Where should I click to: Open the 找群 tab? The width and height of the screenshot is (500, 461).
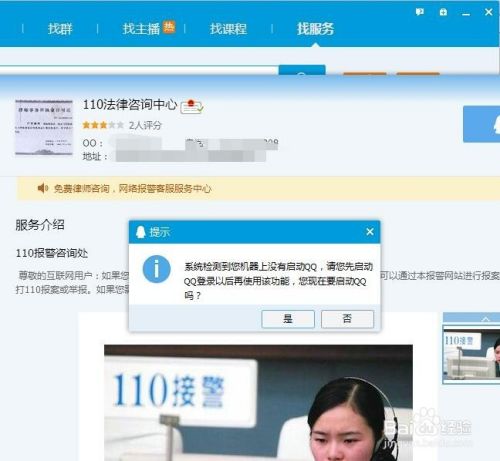[x=60, y=29]
